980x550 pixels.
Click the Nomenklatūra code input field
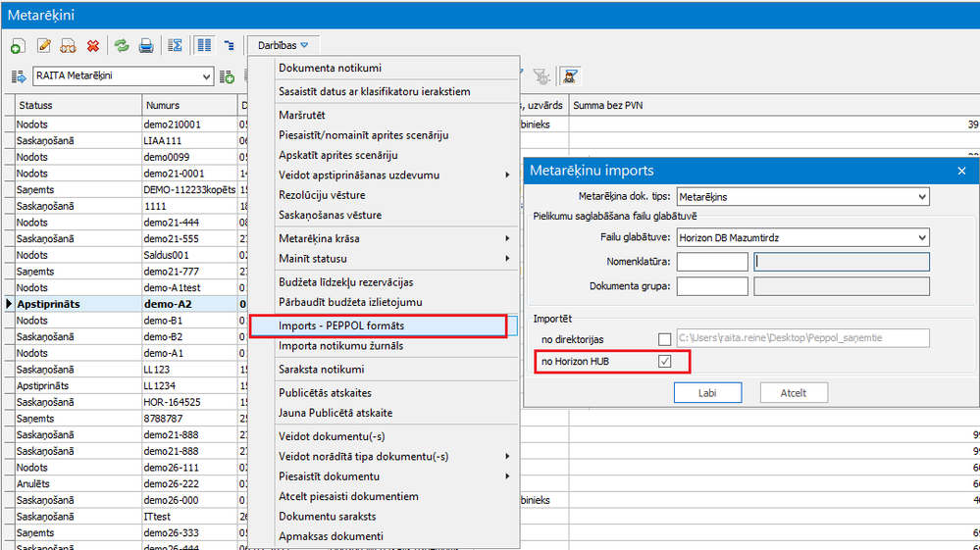(x=712, y=262)
